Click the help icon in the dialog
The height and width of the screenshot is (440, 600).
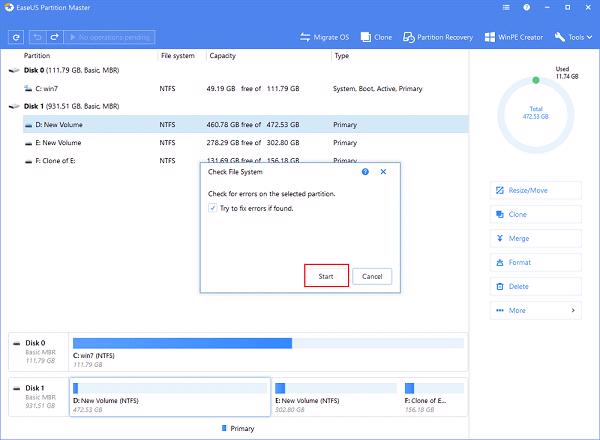tap(365, 172)
